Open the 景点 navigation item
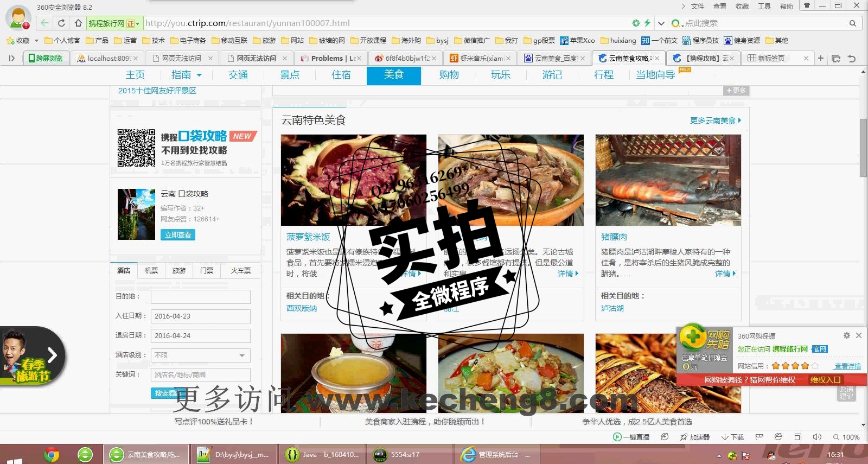Screen dimensions: 868x464 pos(290,75)
